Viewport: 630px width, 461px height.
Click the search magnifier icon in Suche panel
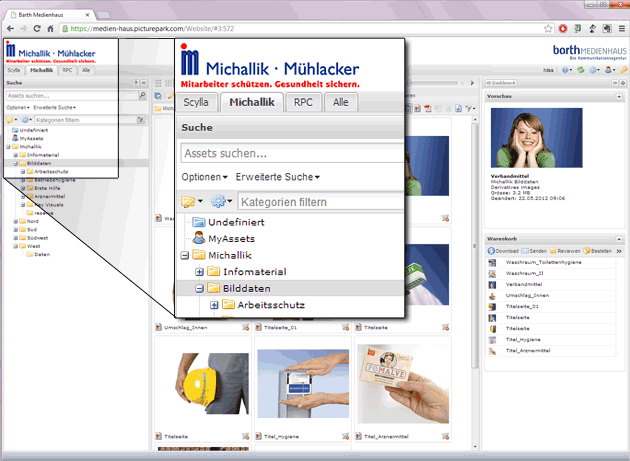coord(142,95)
